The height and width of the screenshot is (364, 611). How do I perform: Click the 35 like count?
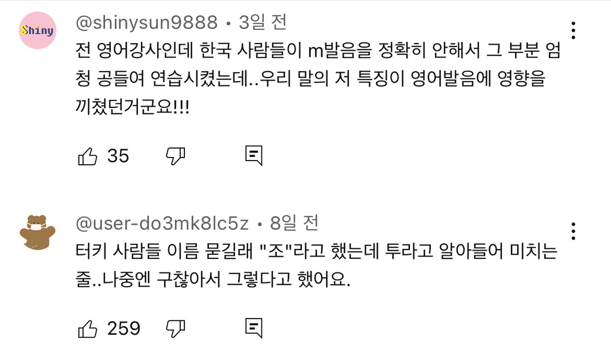pyautogui.click(x=118, y=156)
